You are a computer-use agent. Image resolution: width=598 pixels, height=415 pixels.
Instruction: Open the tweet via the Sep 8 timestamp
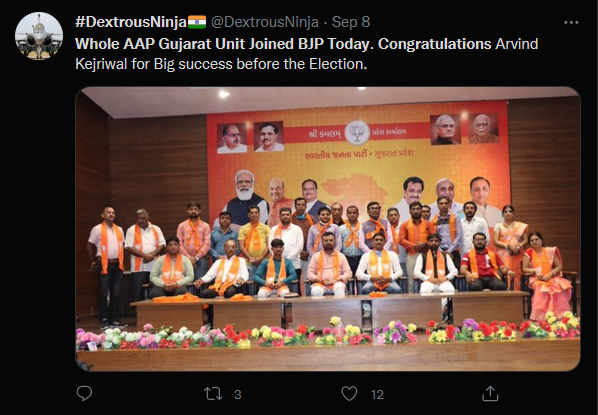pyautogui.click(x=351, y=22)
